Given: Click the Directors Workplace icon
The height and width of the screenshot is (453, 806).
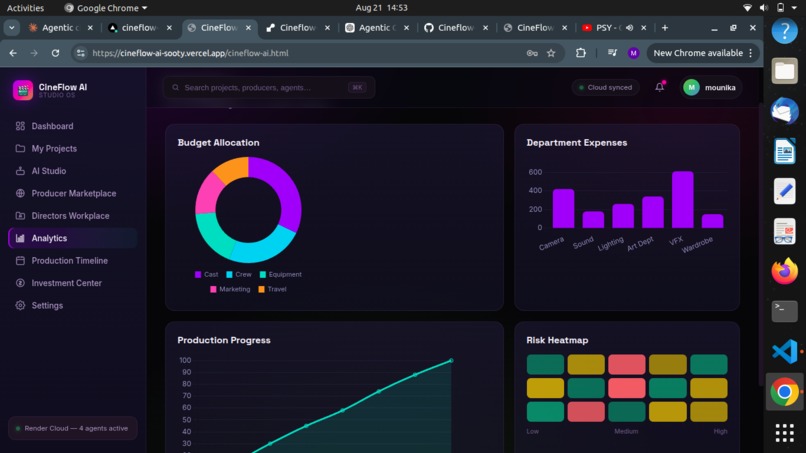Looking at the screenshot, I should pyautogui.click(x=20, y=216).
